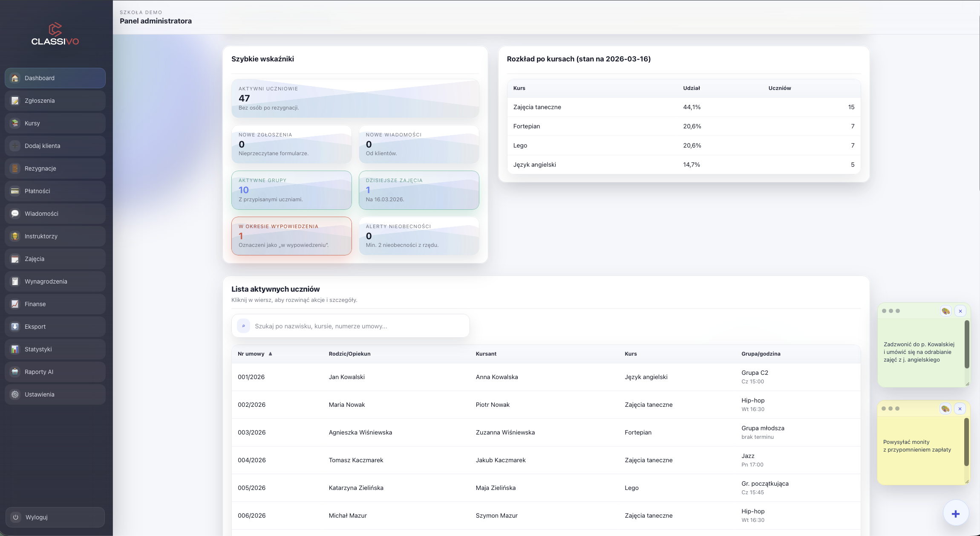Open the Aktywne grupy indicator card
The image size is (980, 536).
click(291, 190)
